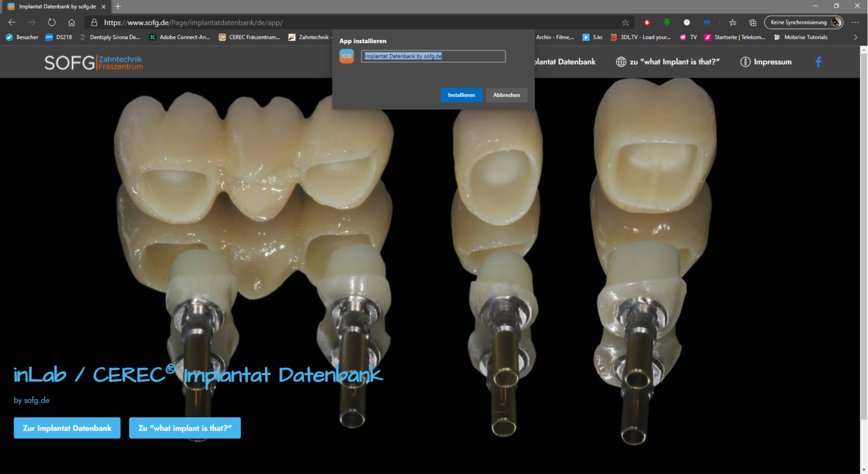Open the Impressum page

(x=766, y=62)
